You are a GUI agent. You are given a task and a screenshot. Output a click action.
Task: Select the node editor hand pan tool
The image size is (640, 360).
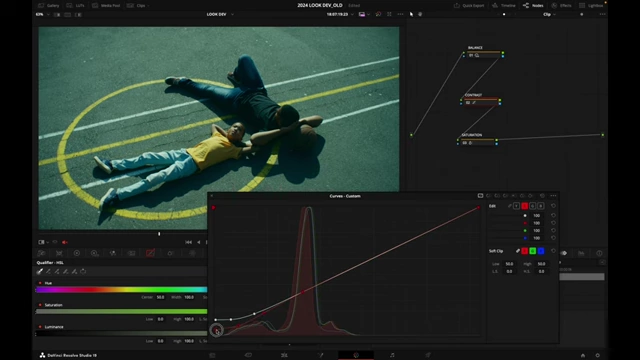pos(420,14)
